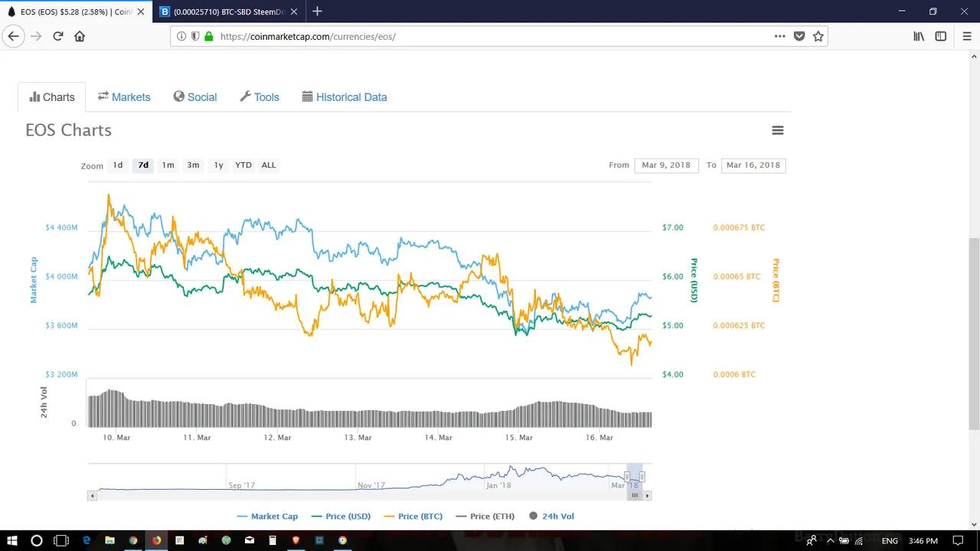Open the 3:46 PM clock
The image size is (980, 551).
click(923, 540)
